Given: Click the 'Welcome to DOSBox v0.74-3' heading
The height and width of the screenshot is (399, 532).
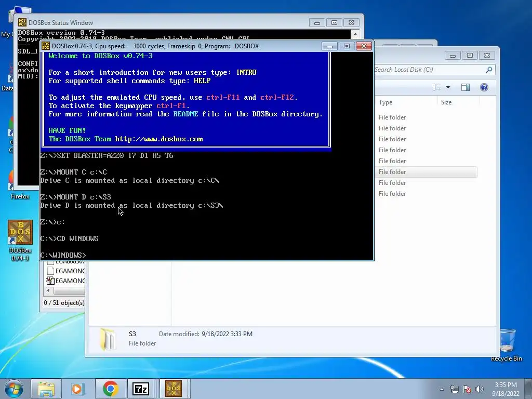Looking at the screenshot, I should 100,56.
